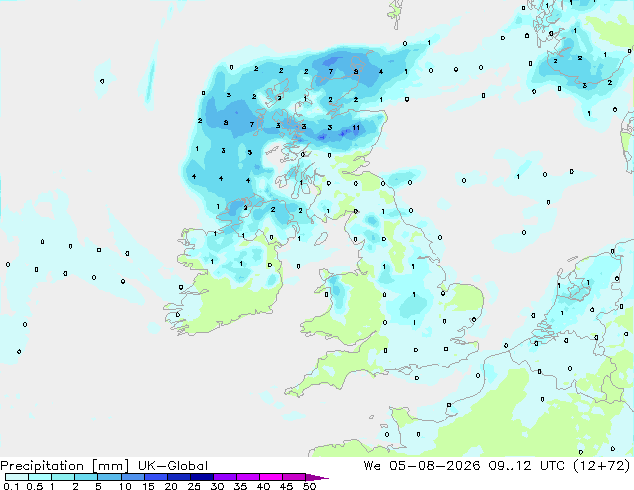Click the legend scale label '50'

310,486
